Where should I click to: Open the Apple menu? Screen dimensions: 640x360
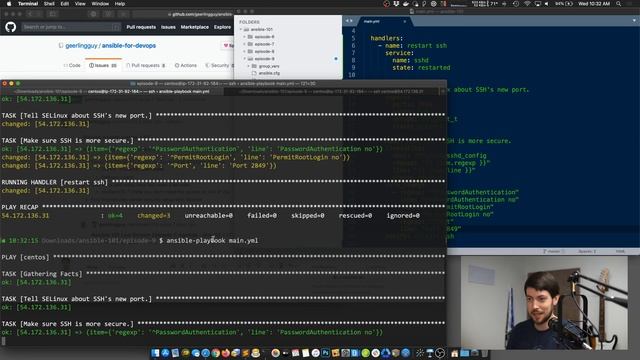[9, 4]
